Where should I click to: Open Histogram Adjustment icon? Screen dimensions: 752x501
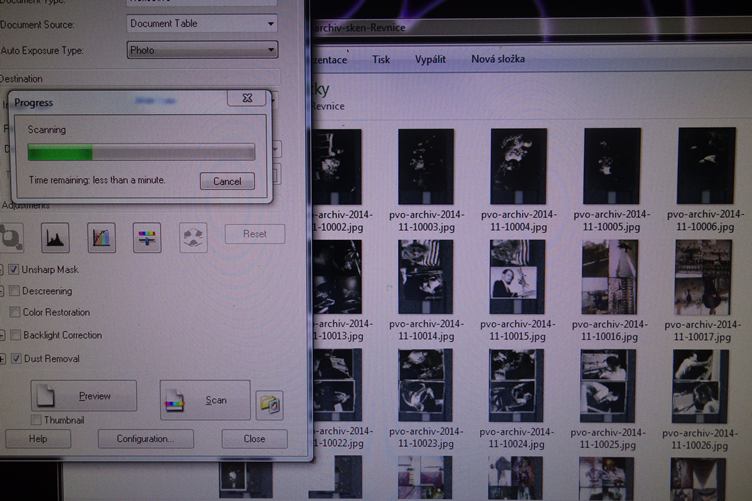(x=55, y=237)
